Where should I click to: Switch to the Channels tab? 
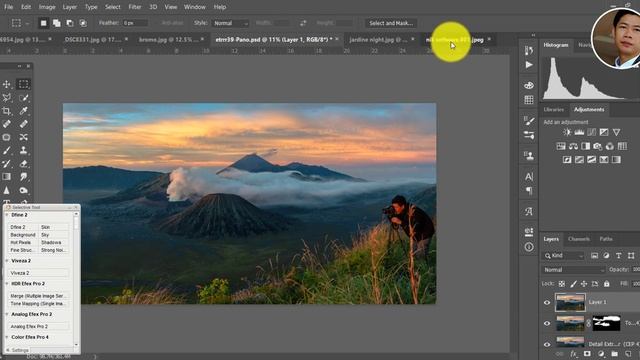[578, 239]
